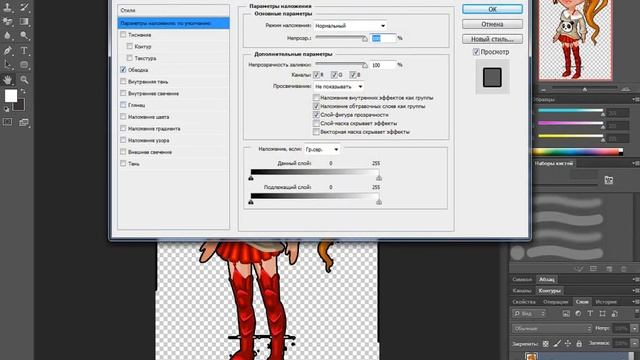
Task: Reset default foreground/background colors icon
Action: [x=7, y=109]
